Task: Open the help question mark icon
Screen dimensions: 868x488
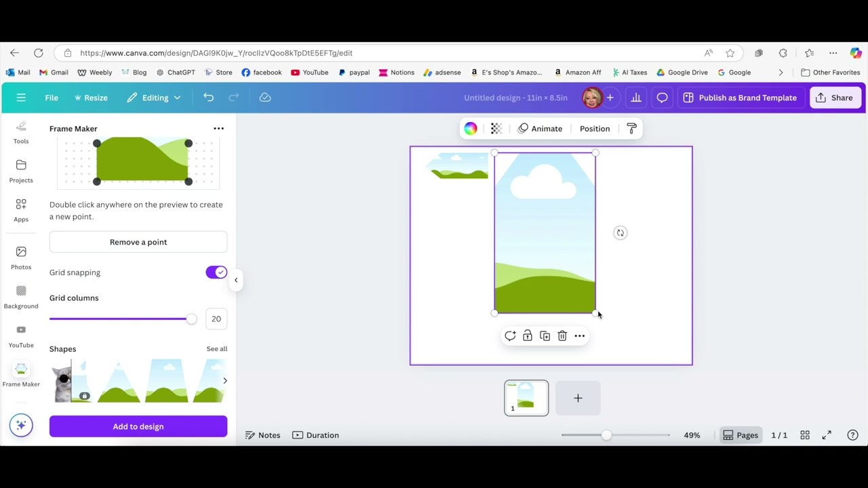Action: click(852, 435)
